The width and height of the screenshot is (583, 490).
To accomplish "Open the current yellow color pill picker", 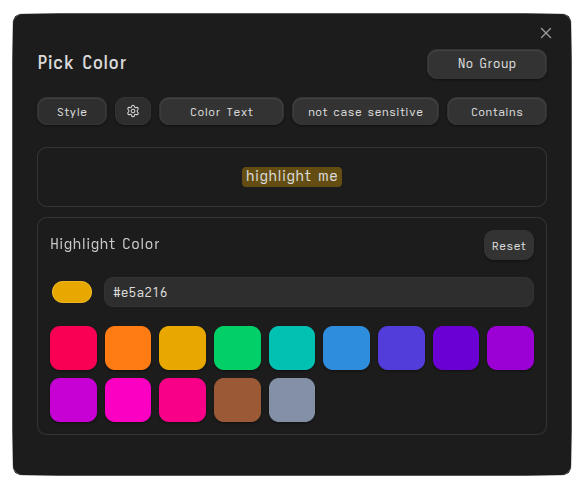I will 72,292.
